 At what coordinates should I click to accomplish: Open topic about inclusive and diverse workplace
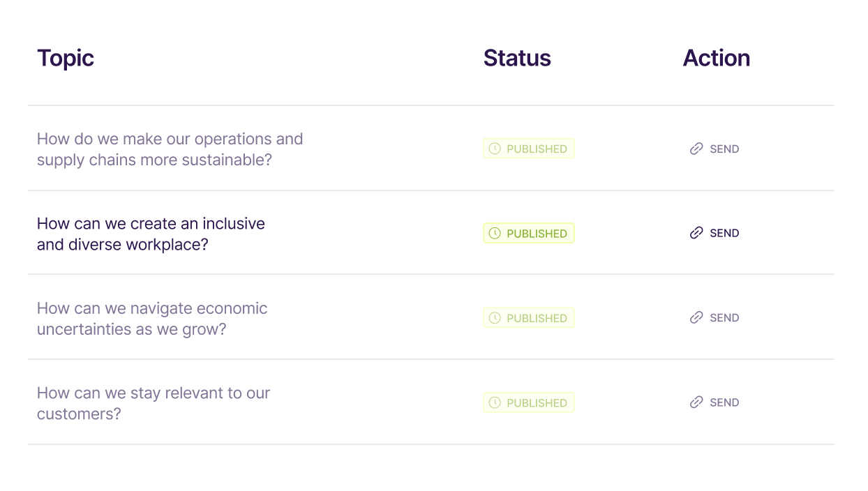(151, 234)
